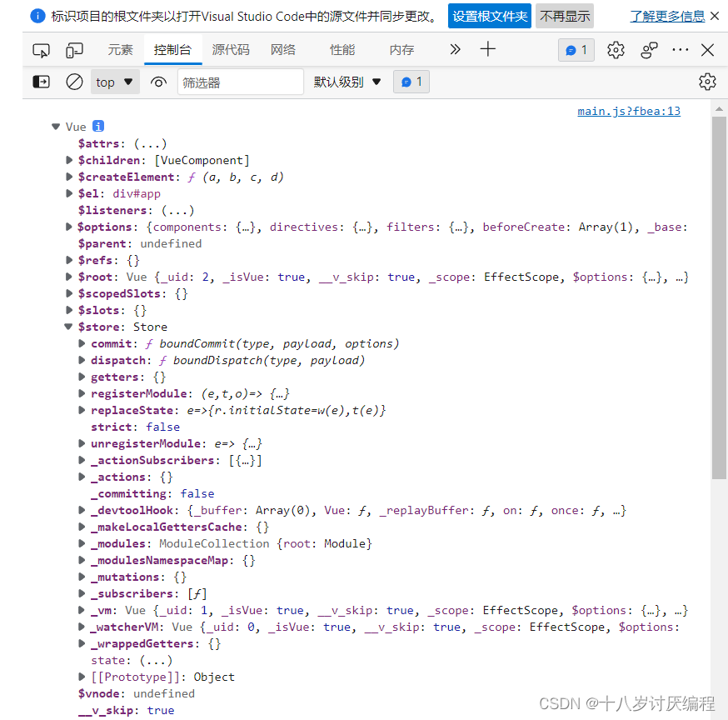
Task: Focus the 筛选器 filter input
Action: [x=241, y=82]
